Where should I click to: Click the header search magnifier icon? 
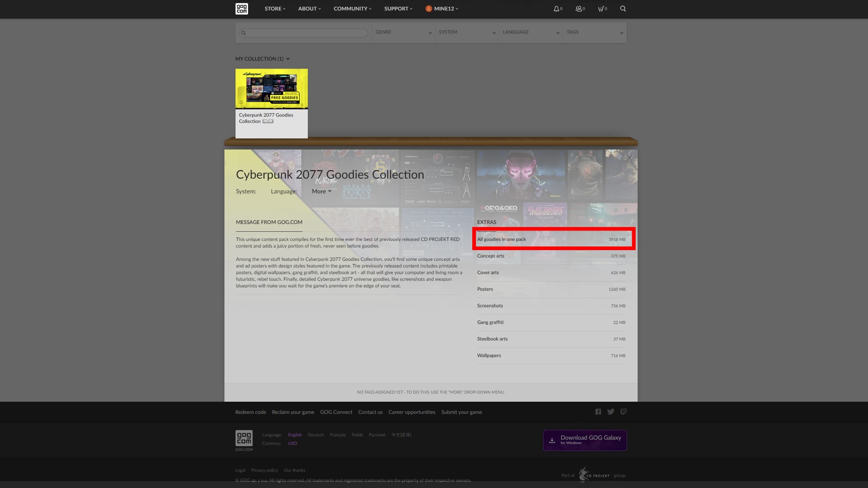click(x=623, y=8)
